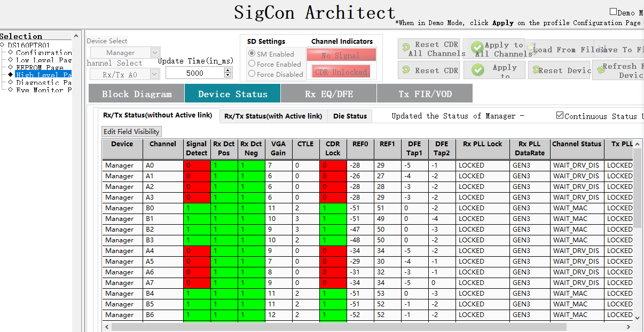Decrease Update Time with the down arrow

(228, 76)
